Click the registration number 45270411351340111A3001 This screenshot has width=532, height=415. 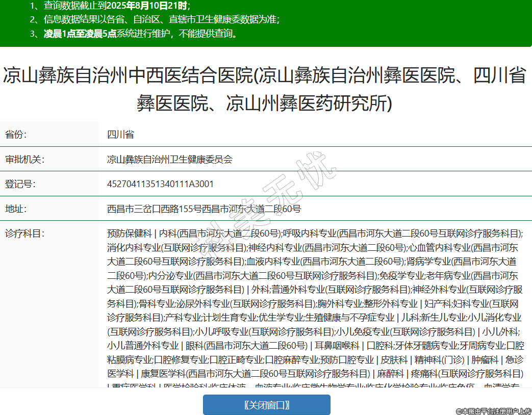[160, 184]
